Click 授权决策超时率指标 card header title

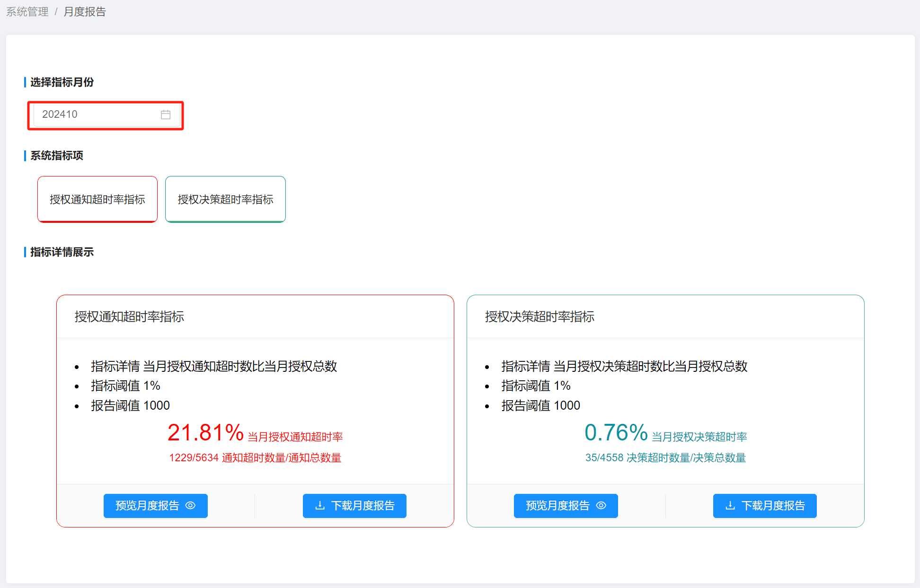click(540, 316)
